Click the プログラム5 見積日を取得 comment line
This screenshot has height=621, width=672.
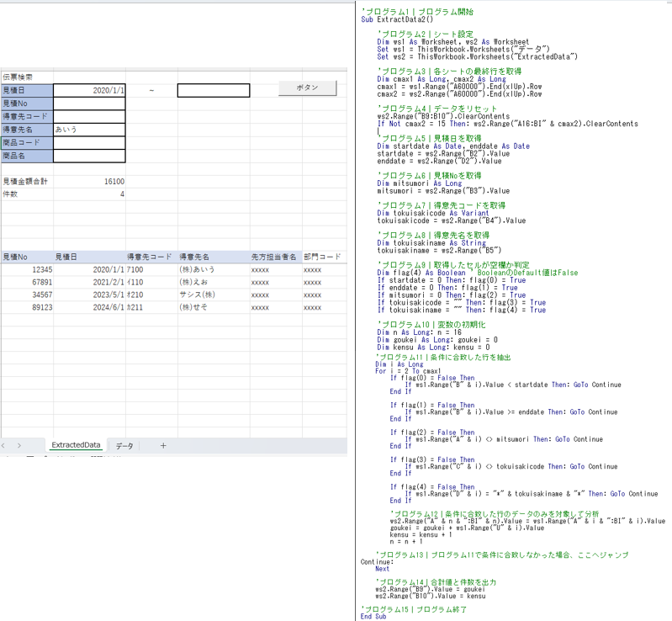coord(430,139)
